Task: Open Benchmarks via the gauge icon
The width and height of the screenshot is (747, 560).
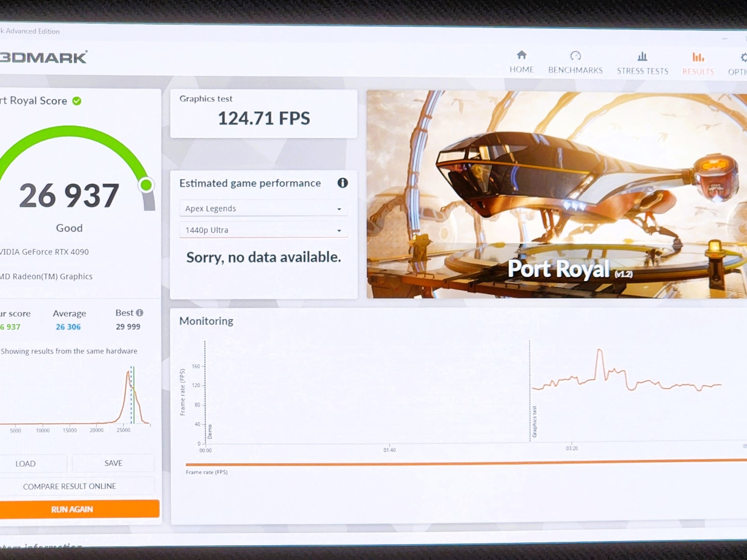Action: tap(575, 56)
